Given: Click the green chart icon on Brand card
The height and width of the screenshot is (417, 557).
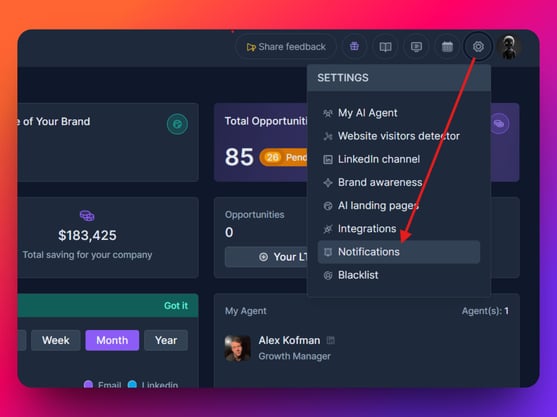Looking at the screenshot, I should click(x=177, y=124).
